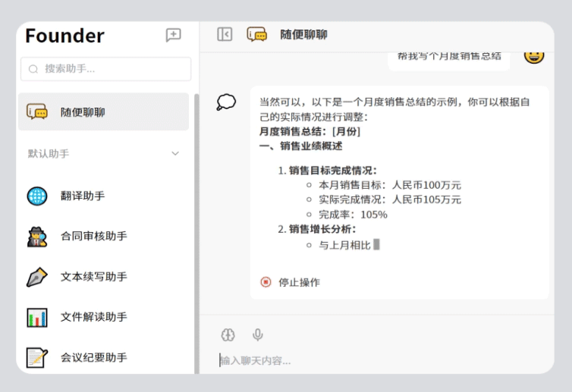The image size is (572, 392).
Task: Click the red stop icon
Action: (266, 282)
